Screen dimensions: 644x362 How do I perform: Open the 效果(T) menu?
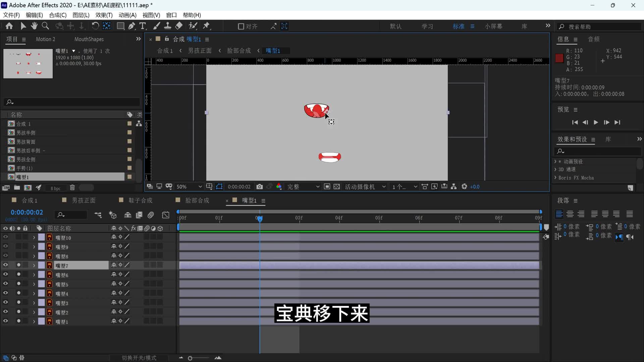point(104,15)
